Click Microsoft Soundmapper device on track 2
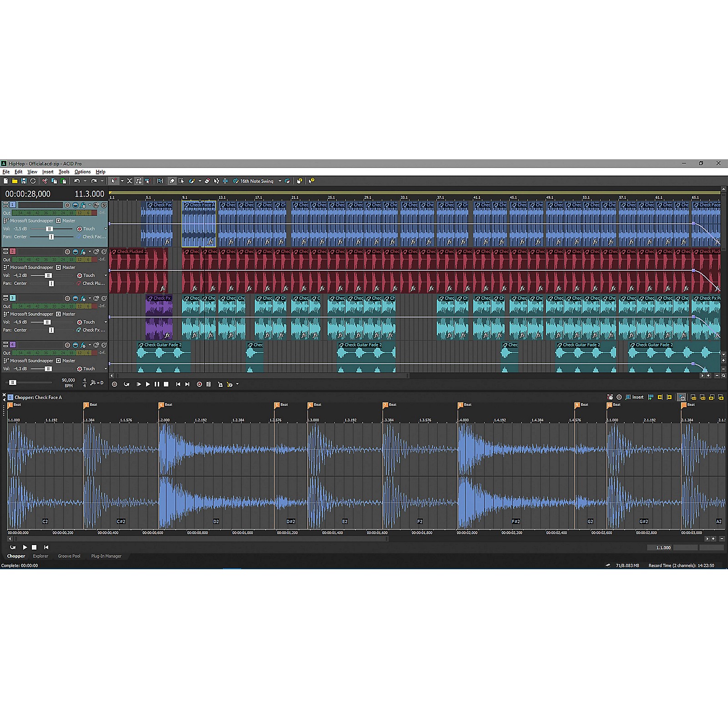The height and width of the screenshot is (728, 728). pyautogui.click(x=32, y=268)
